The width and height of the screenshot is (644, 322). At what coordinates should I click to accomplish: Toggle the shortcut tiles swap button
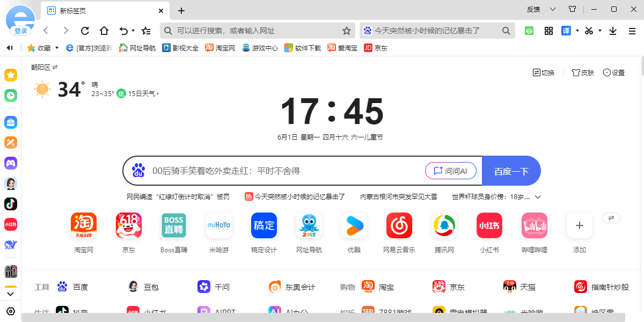(x=611, y=217)
